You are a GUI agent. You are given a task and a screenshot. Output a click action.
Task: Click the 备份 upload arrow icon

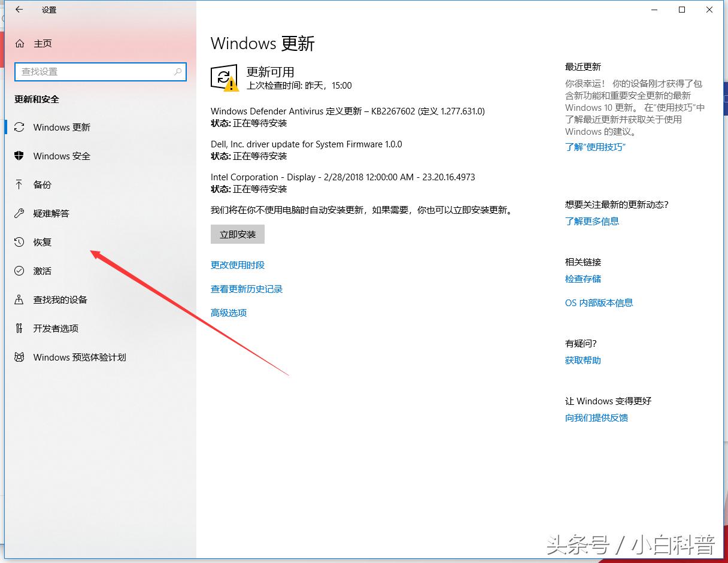click(x=19, y=184)
